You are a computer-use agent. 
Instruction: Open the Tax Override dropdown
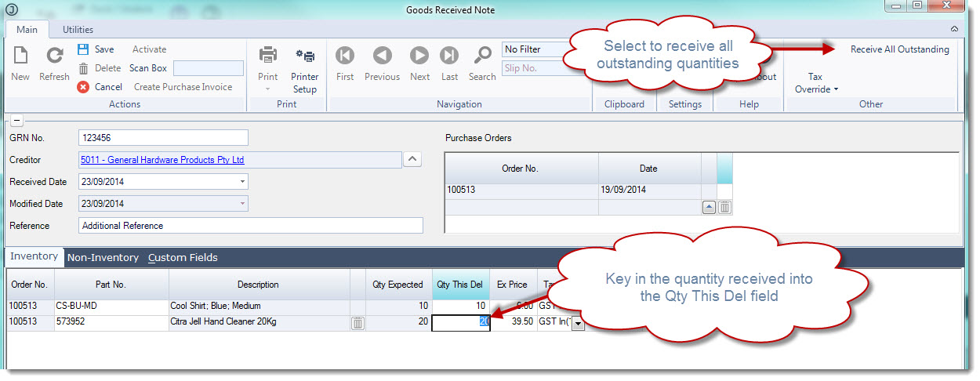[x=817, y=83]
